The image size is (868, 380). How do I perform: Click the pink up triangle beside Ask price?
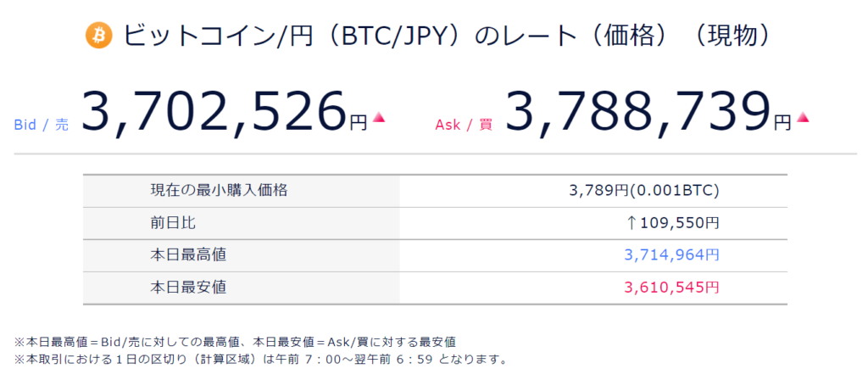[x=802, y=118]
